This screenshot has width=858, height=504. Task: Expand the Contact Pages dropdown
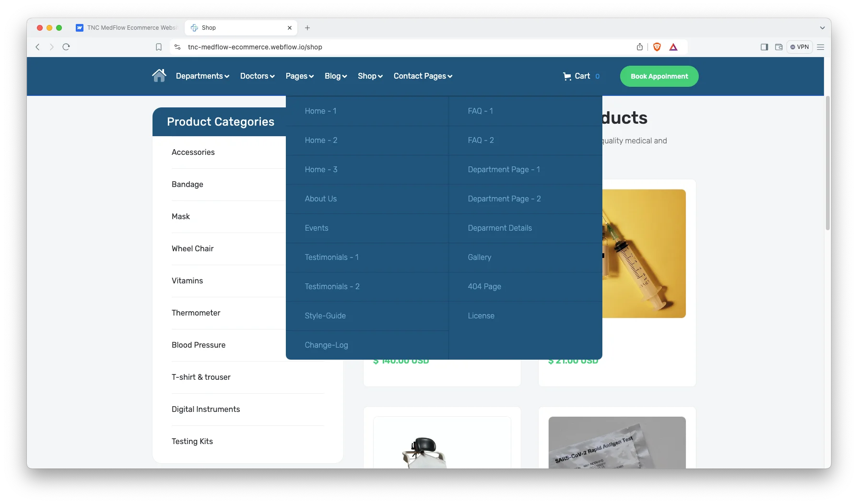point(422,76)
